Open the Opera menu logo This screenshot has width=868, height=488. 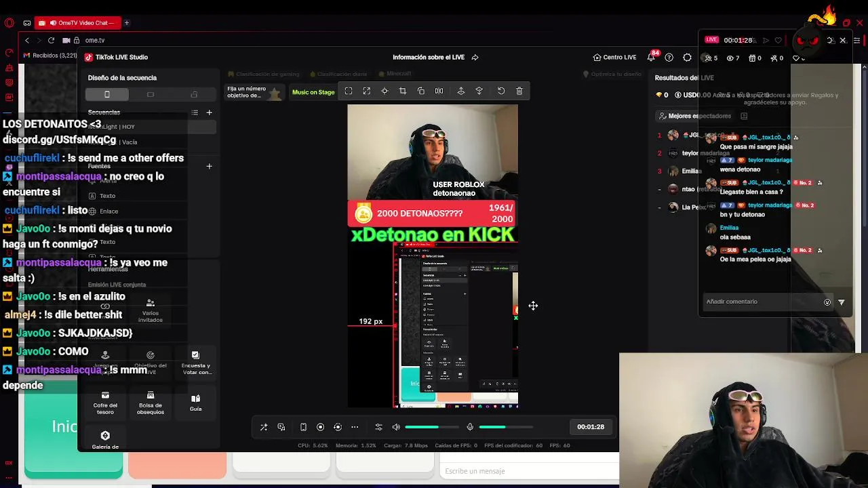click(9, 23)
